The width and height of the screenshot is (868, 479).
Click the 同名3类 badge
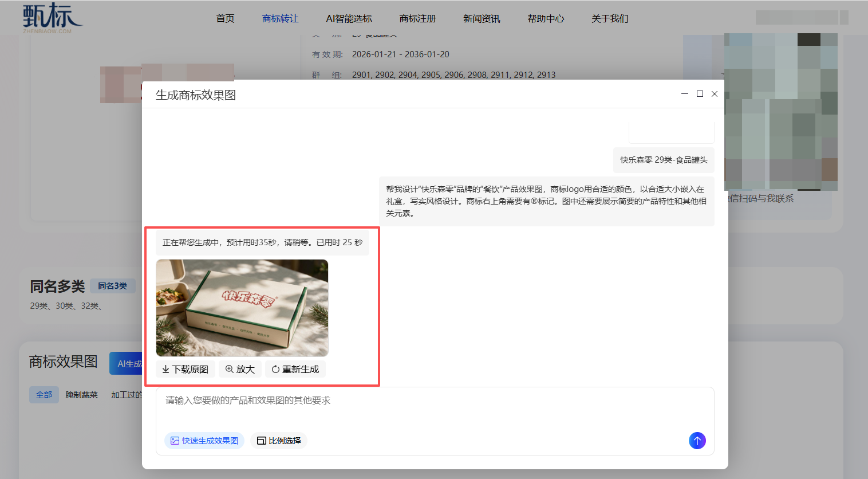[x=112, y=286]
